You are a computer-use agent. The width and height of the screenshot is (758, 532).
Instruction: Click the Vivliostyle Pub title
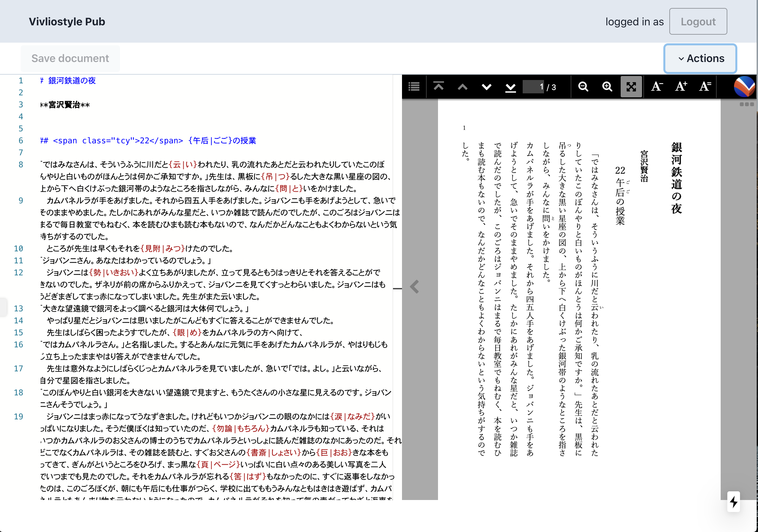(x=67, y=22)
